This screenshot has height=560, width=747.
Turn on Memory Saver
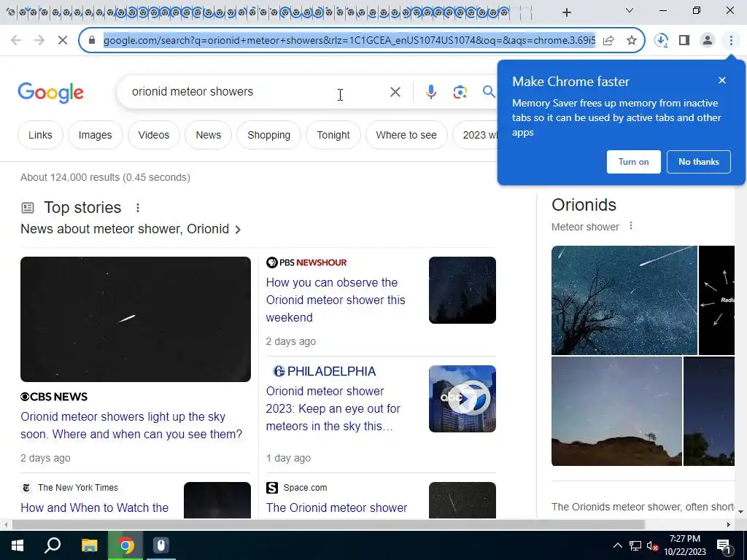coord(634,162)
